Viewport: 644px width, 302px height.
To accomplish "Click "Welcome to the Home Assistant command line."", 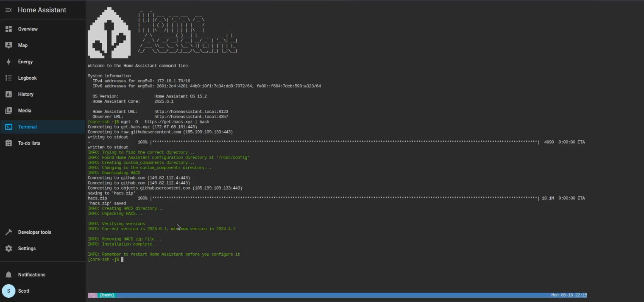I will [139, 66].
